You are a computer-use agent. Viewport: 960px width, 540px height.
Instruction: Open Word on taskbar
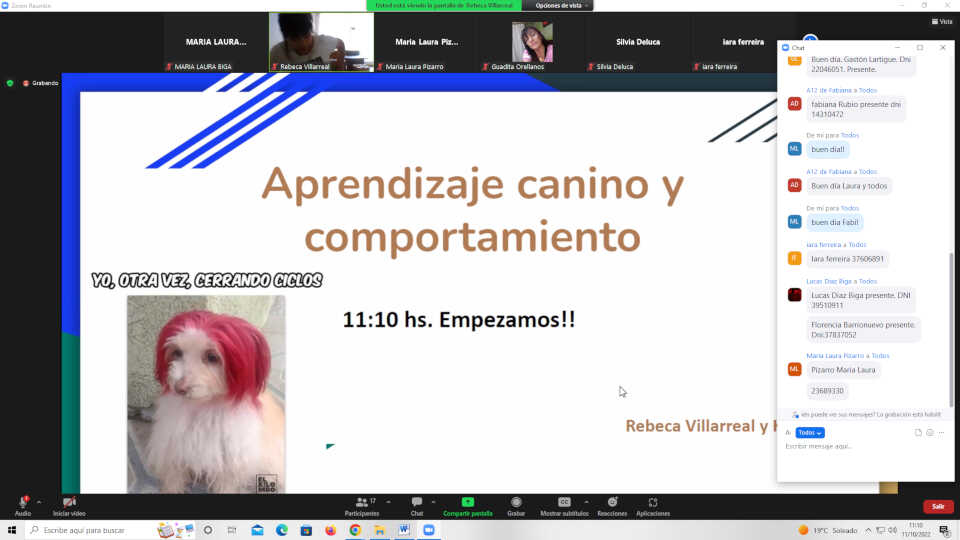click(x=404, y=530)
